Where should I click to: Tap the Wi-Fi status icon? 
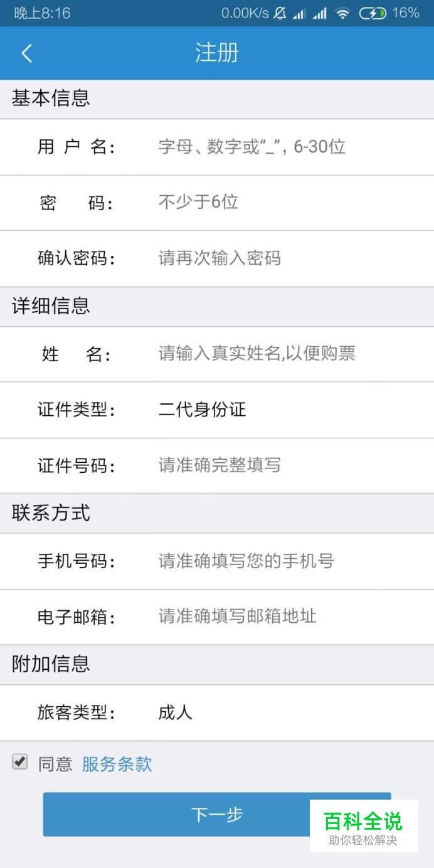coord(342,13)
